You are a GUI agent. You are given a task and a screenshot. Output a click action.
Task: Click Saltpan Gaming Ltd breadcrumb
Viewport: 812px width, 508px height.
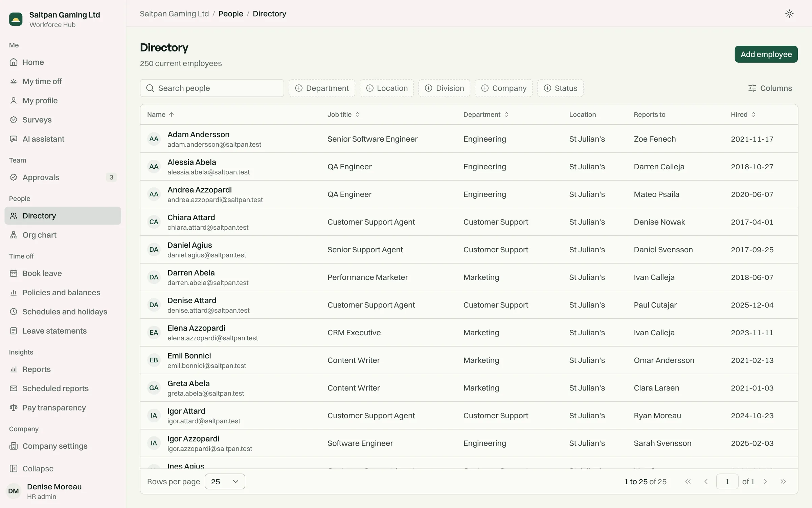(x=174, y=14)
